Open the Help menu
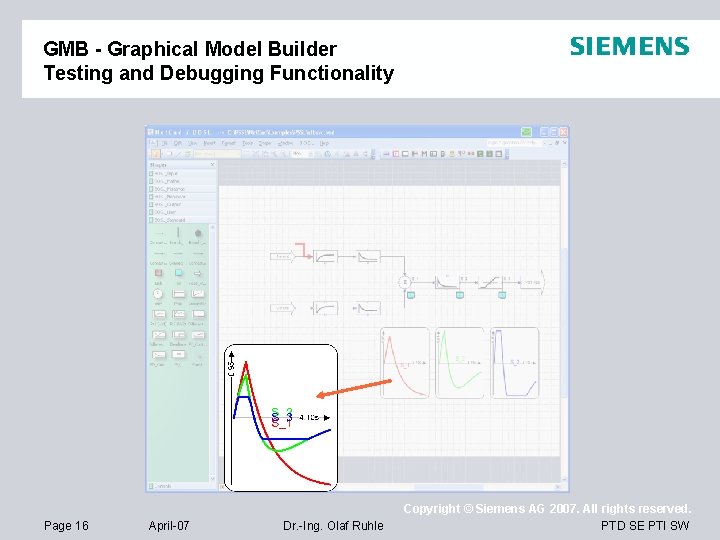 click(324, 143)
